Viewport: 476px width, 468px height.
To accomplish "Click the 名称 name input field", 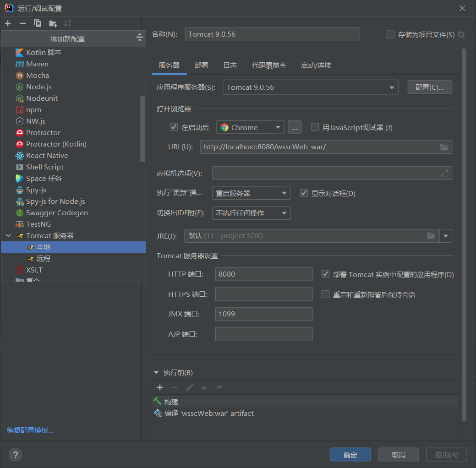I will coord(272,34).
